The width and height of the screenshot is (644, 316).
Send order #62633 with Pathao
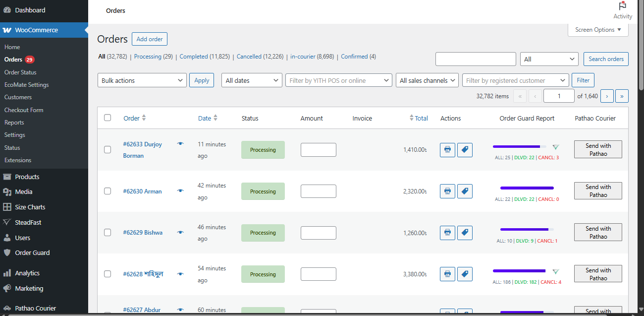pyautogui.click(x=597, y=149)
